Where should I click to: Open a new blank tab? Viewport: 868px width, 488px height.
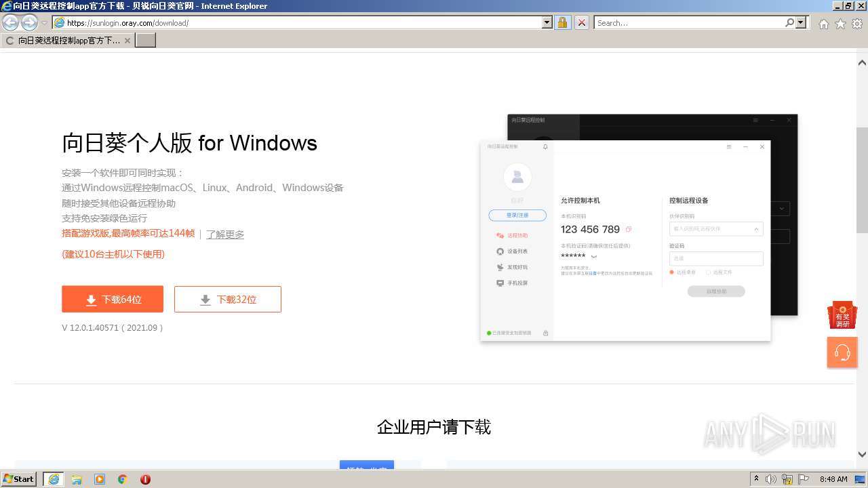pyautogui.click(x=146, y=41)
